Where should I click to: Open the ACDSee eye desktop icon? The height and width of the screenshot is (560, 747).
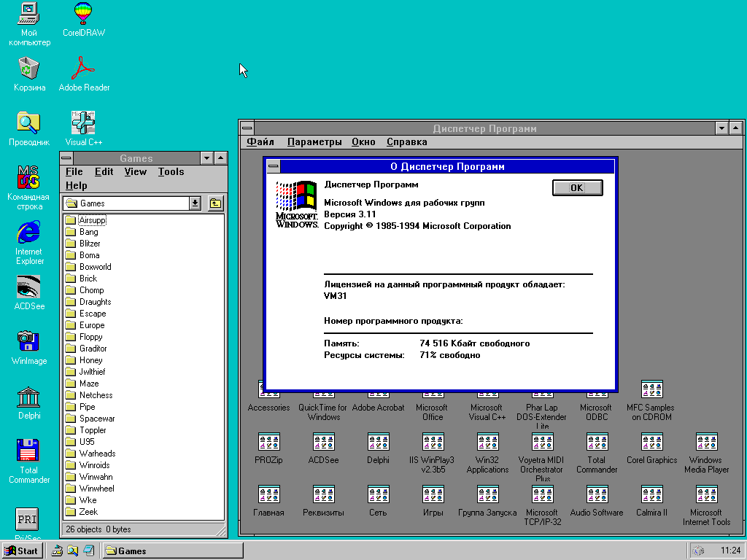pos(29,287)
